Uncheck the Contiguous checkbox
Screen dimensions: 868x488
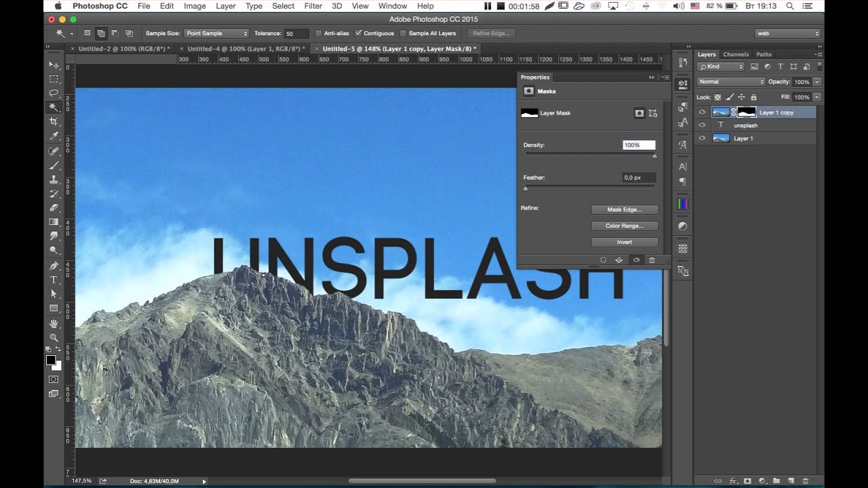point(359,33)
